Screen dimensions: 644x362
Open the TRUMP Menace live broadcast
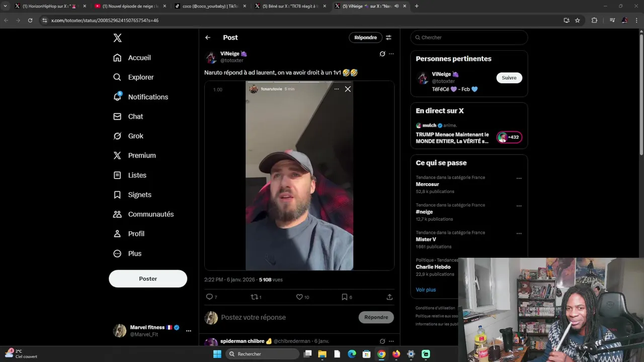pyautogui.click(x=452, y=138)
